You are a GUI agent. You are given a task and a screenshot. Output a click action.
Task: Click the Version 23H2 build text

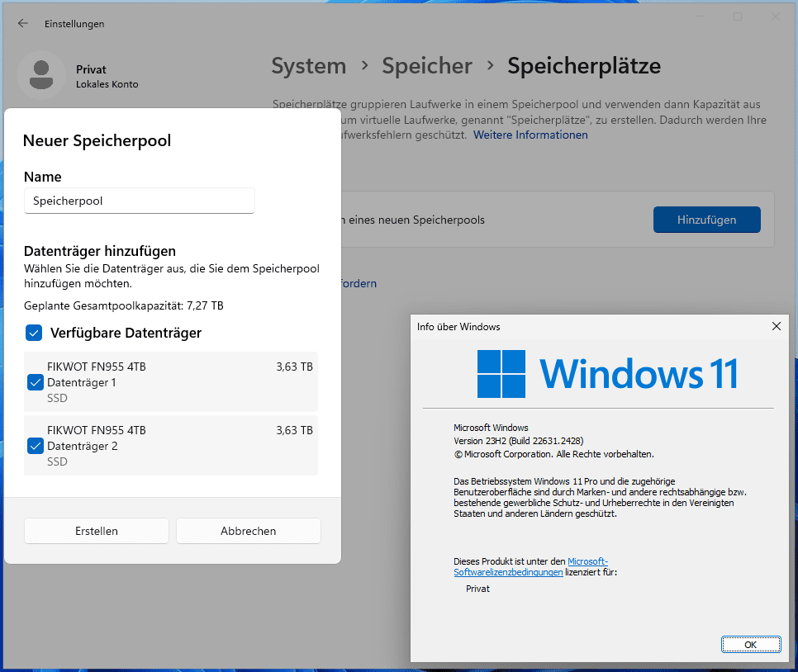click(519, 441)
